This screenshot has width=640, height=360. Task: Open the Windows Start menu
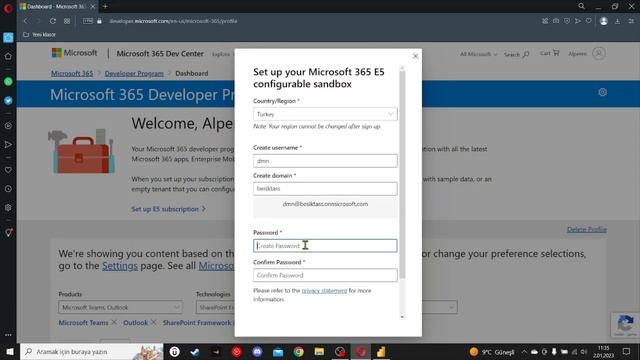pos(10,351)
